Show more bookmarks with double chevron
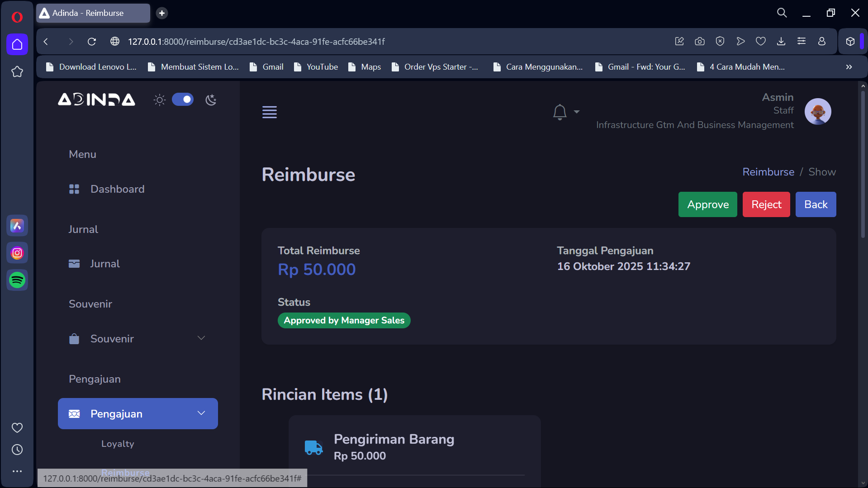 pos(849,67)
